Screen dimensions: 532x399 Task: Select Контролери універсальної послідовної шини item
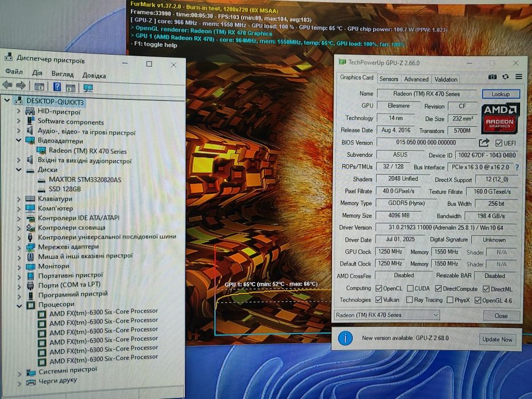pos(107,237)
